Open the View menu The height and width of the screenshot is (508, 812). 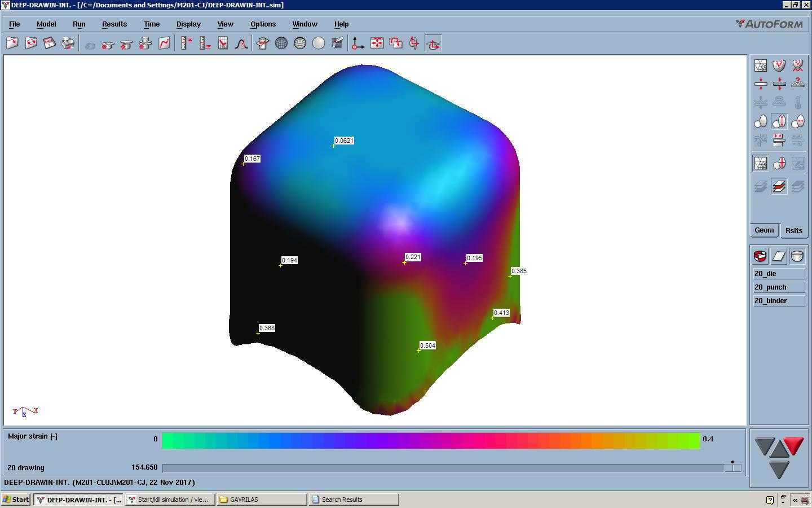point(226,24)
